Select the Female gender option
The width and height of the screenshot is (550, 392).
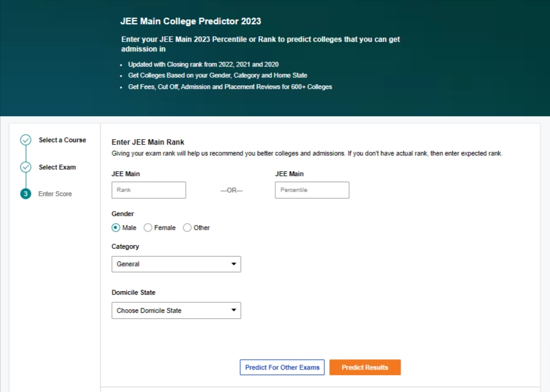click(148, 228)
